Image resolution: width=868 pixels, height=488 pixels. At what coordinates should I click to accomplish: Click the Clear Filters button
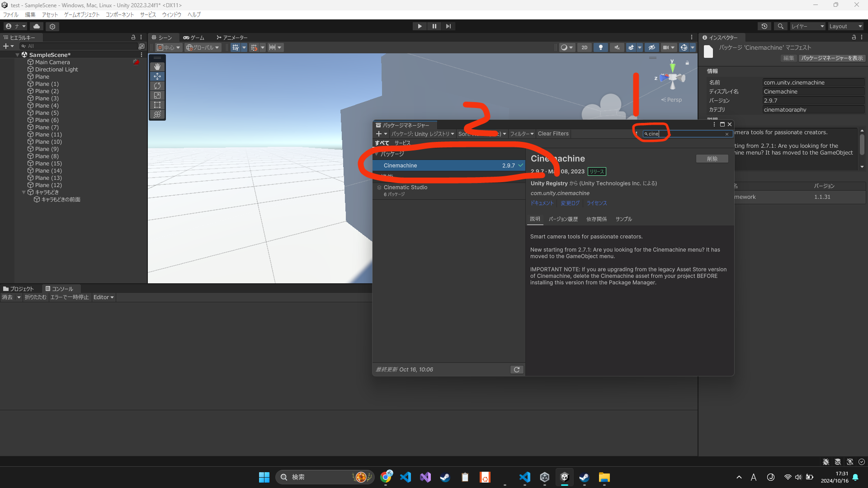(x=553, y=134)
